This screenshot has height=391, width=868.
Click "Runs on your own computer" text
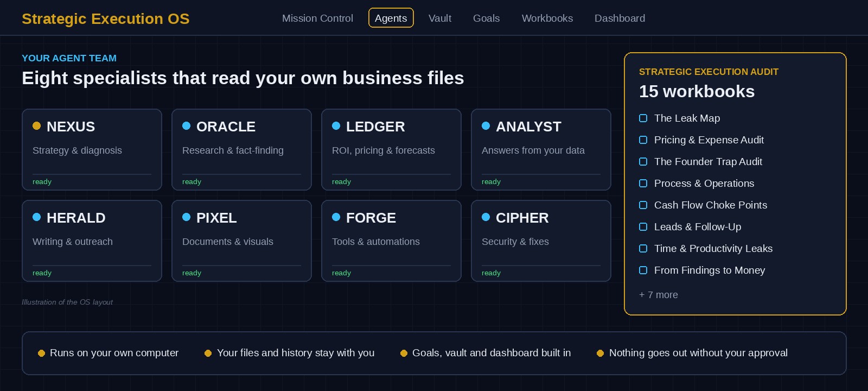pyautogui.click(x=114, y=353)
